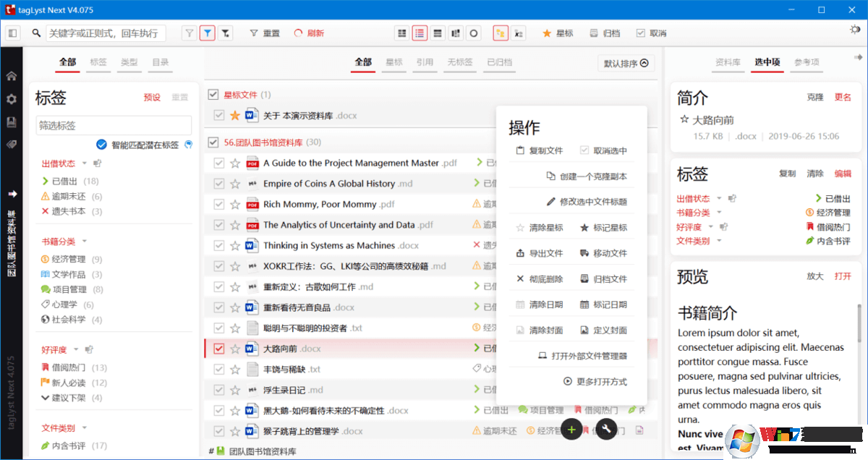Click the highlighted blue filter icon
This screenshot has width=868, height=460.
[x=208, y=33]
